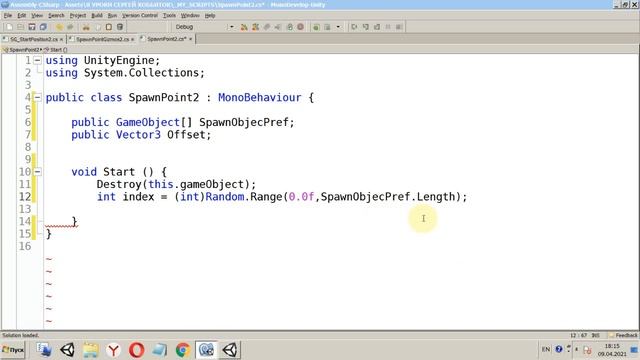
Task: Click the Step Into debug icon
Action: (366, 27)
